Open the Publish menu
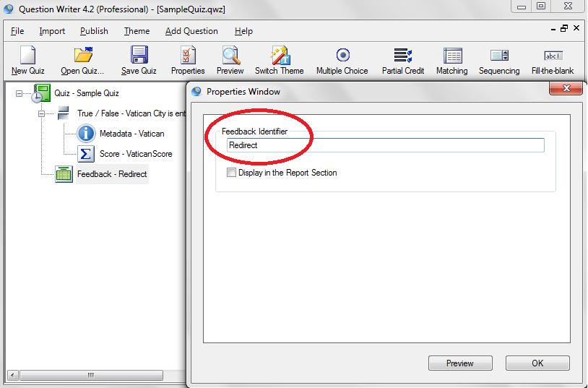Viewport: 588px width, 388px height. (x=94, y=31)
